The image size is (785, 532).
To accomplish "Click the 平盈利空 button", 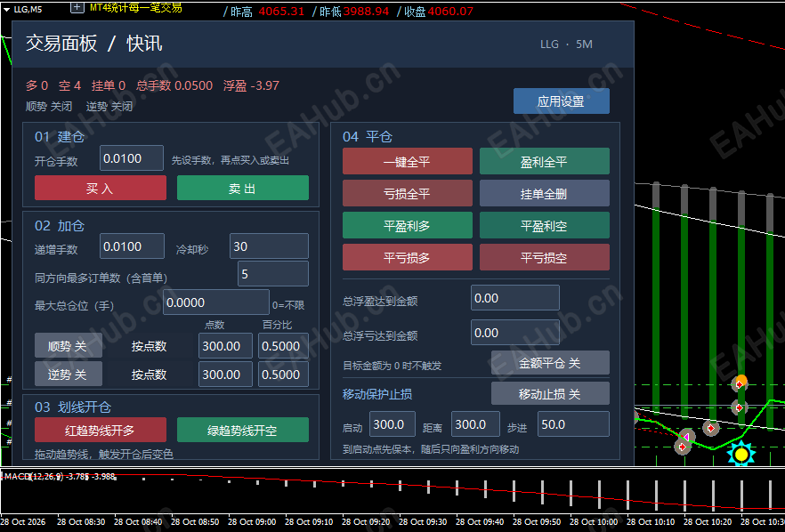I will [x=544, y=225].
